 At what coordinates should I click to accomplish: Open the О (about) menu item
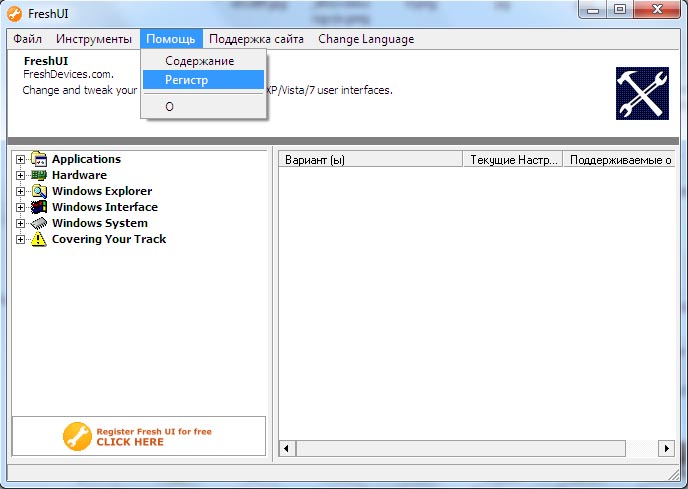click(204, 107)
